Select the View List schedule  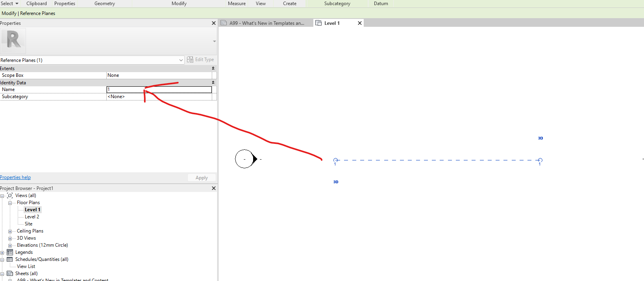click(x=26, y=266)
